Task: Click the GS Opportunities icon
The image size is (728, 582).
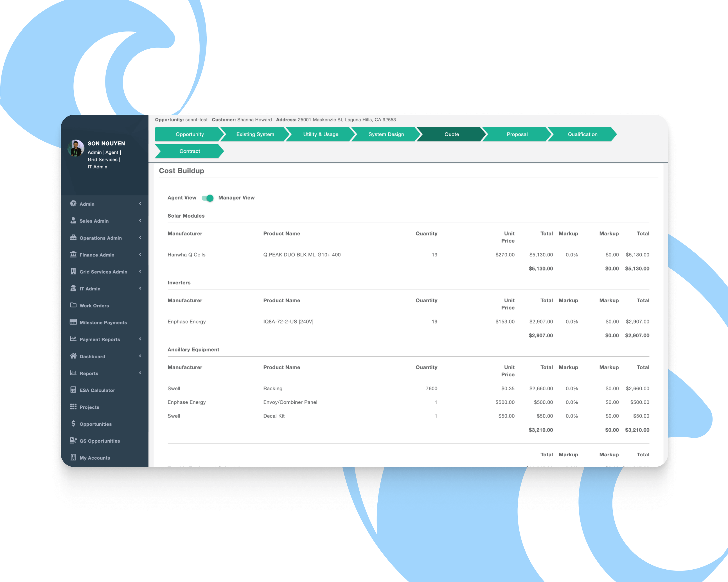Action: coord(73,440)
